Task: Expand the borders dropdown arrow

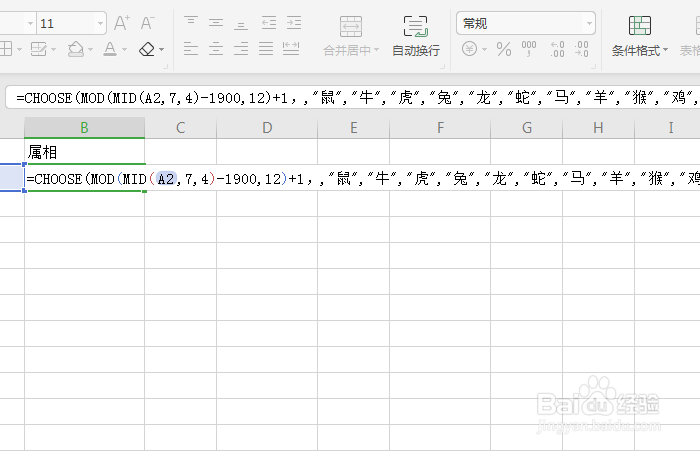Action: tap(19, 50)
